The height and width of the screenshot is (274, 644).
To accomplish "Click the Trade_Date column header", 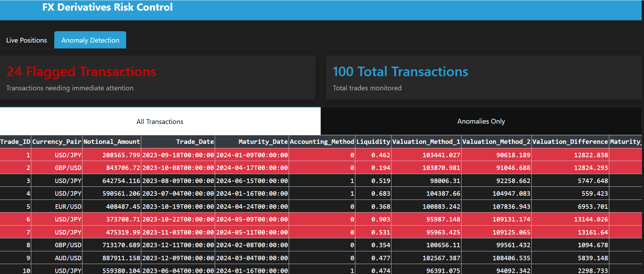I will [x=178, y=141].
